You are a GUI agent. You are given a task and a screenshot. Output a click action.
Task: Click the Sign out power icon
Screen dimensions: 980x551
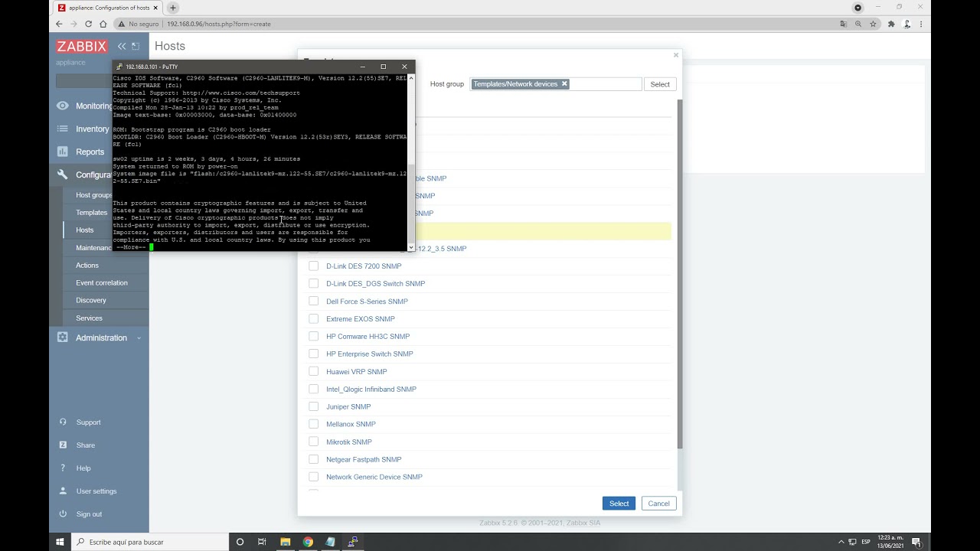pyautogui.click(x=63, y=514)
